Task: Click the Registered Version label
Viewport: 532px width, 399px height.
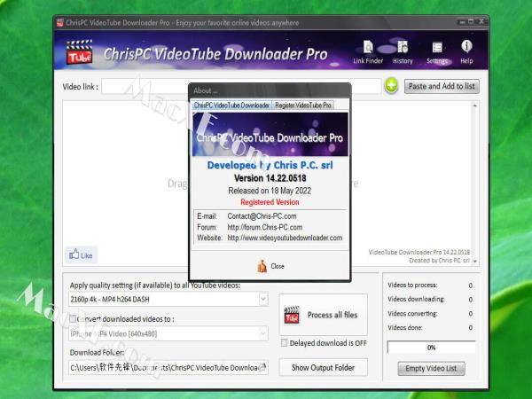Action: pos(270,202)
